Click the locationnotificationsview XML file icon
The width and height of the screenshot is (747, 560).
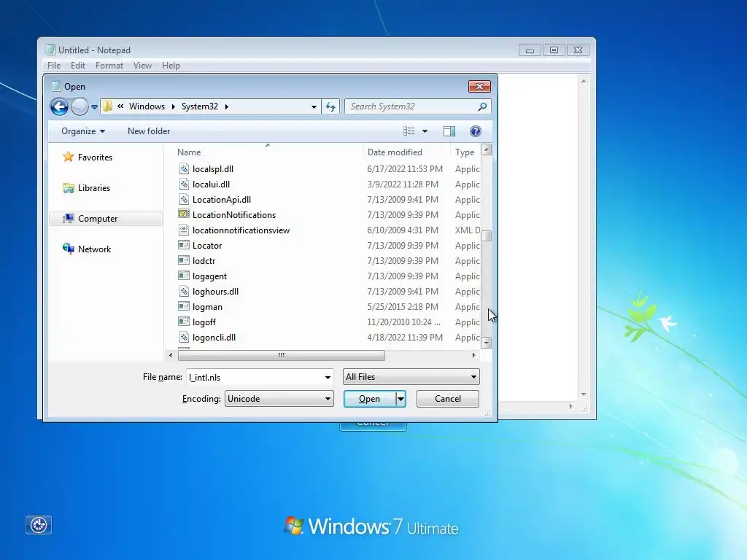(183, 230)
